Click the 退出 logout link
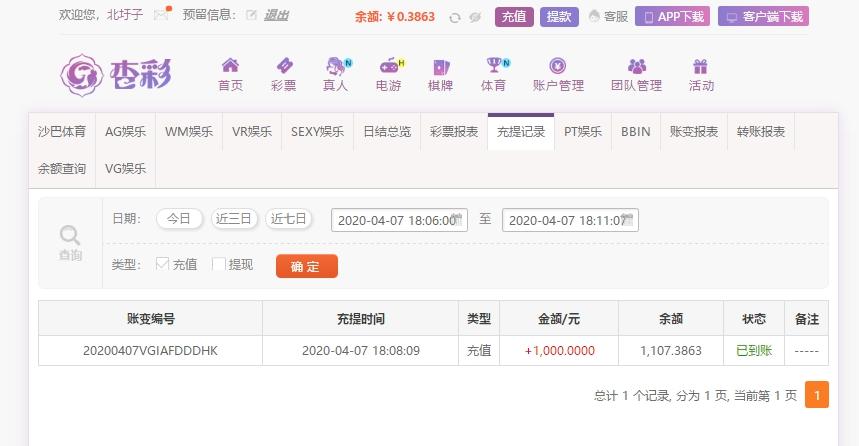Viewport: 859px width, 446px height. (276, 15)
